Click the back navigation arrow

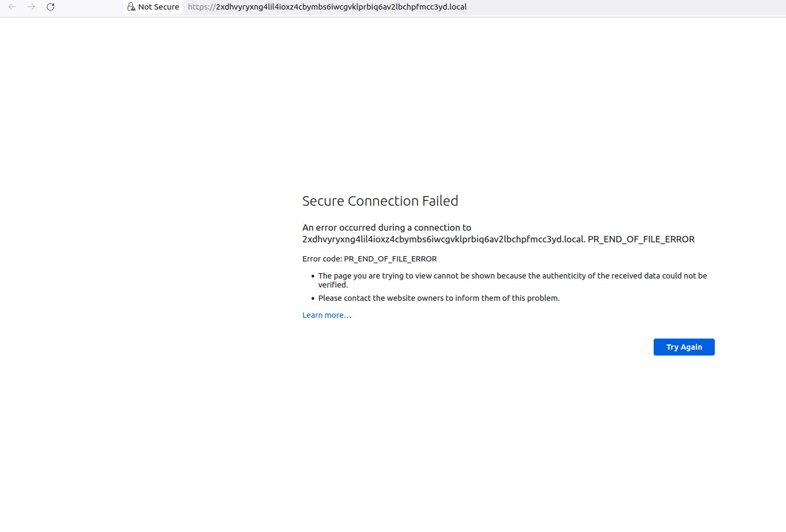pos(12,7)
